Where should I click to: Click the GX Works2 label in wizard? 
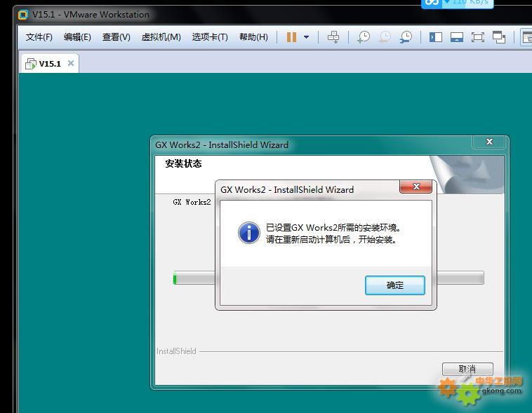coord(192,202)
